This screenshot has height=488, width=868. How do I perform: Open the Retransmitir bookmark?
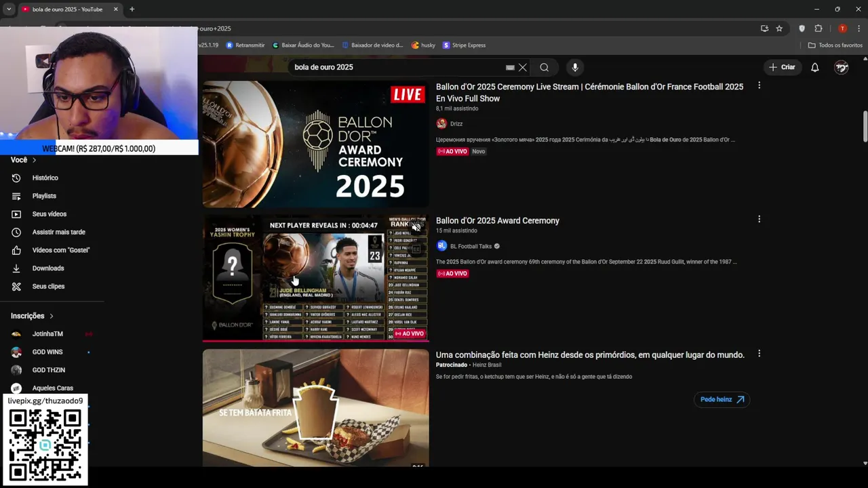coord(245,45)
